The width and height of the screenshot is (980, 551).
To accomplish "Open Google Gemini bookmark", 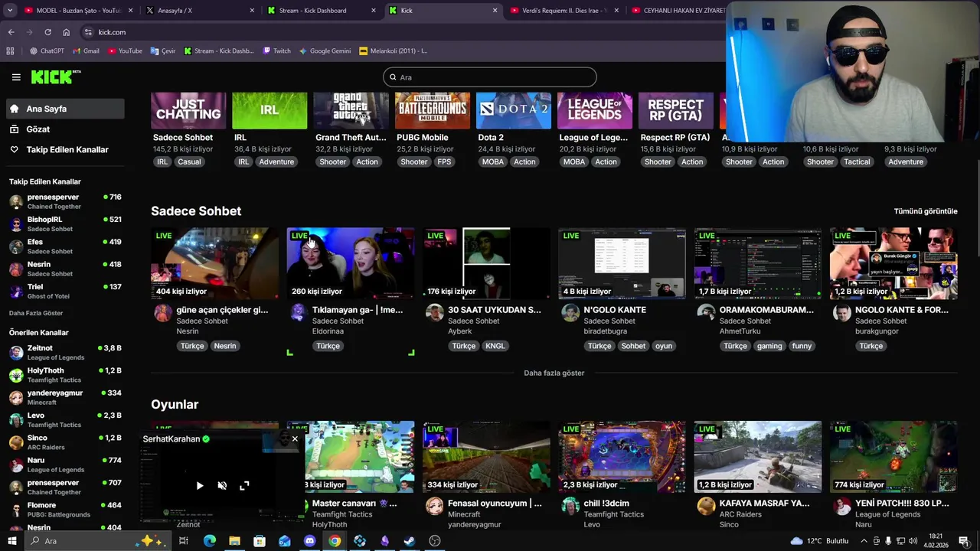I will [x=325, y=51].
